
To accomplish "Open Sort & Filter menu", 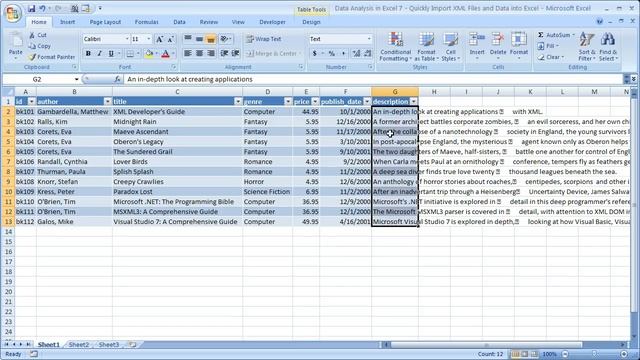I will [x=587, y=47].
